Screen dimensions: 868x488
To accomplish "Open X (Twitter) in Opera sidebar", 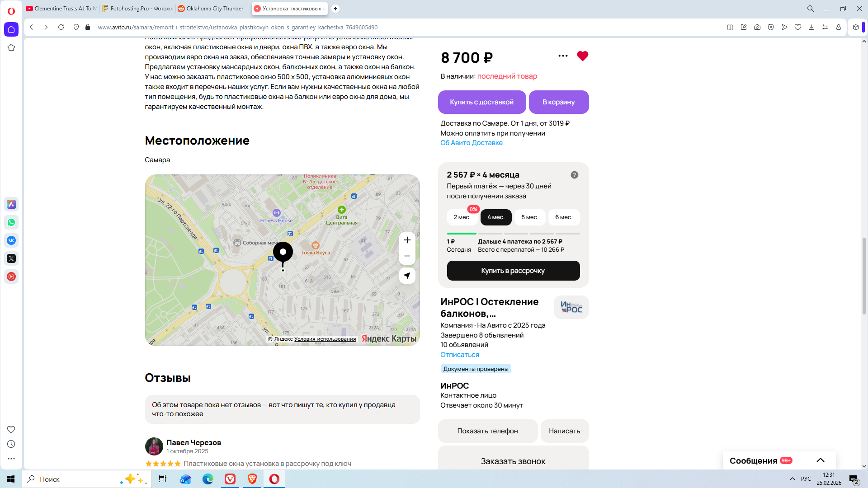I will pyautogui.click(x=11, y=258).
